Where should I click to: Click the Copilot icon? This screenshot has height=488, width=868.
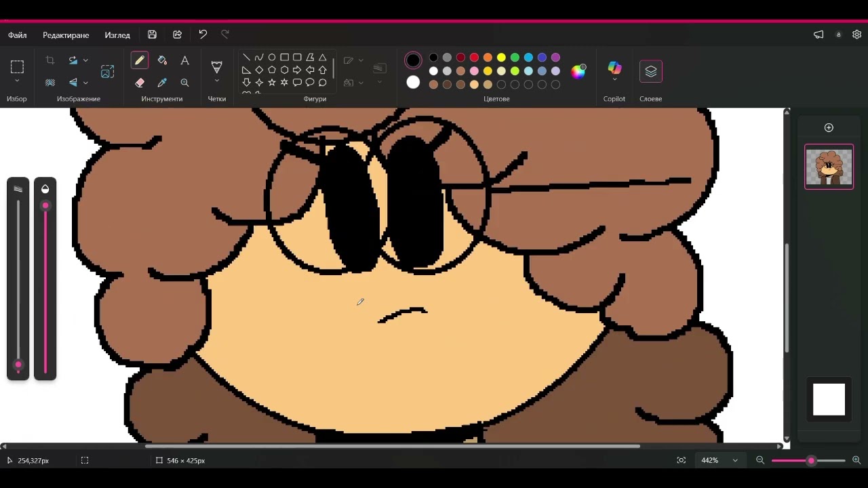pos(614,67)
